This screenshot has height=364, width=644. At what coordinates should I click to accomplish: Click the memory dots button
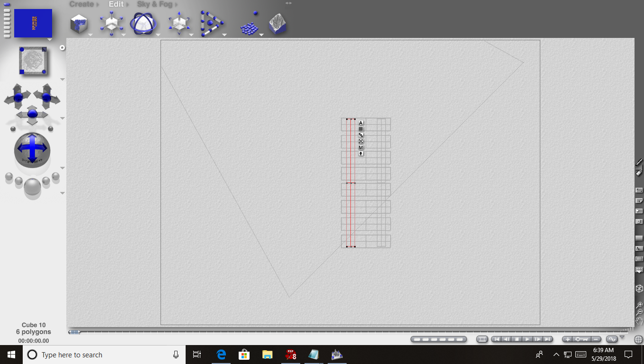click(x=438, y=339)
